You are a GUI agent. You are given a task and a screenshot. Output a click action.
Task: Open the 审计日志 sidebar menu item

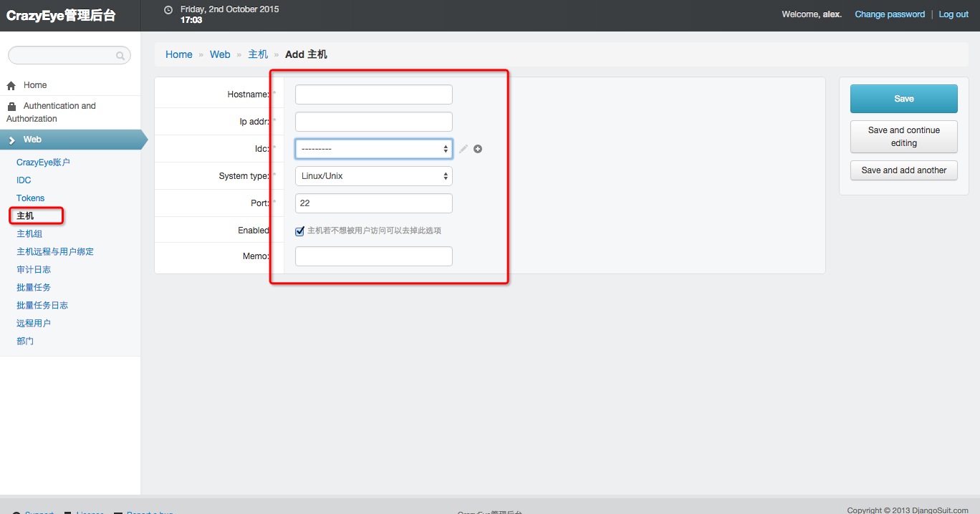34,270
